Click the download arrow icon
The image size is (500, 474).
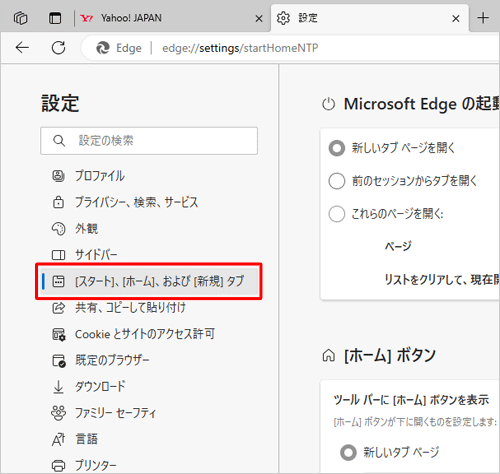tap(58, 387)
